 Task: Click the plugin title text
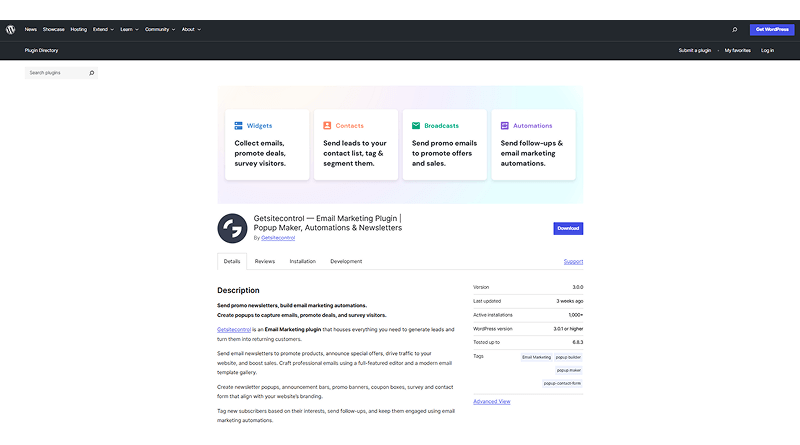click(328, 223)
